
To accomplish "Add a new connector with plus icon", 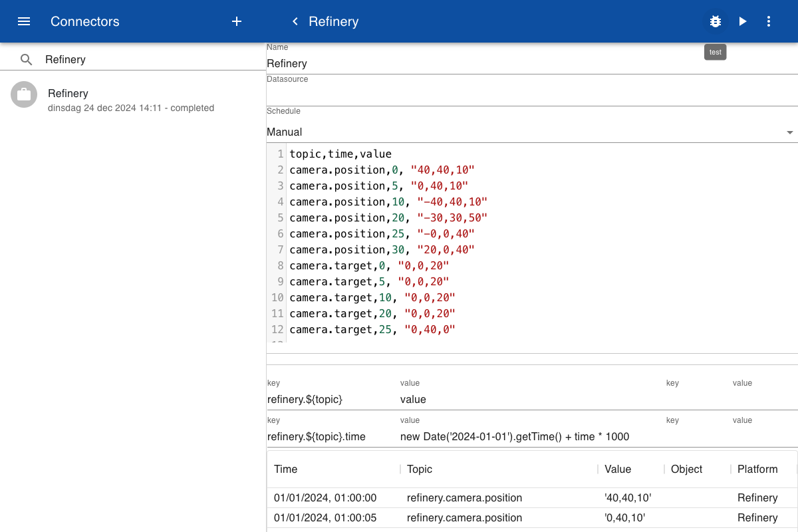I will coord(237,21).
